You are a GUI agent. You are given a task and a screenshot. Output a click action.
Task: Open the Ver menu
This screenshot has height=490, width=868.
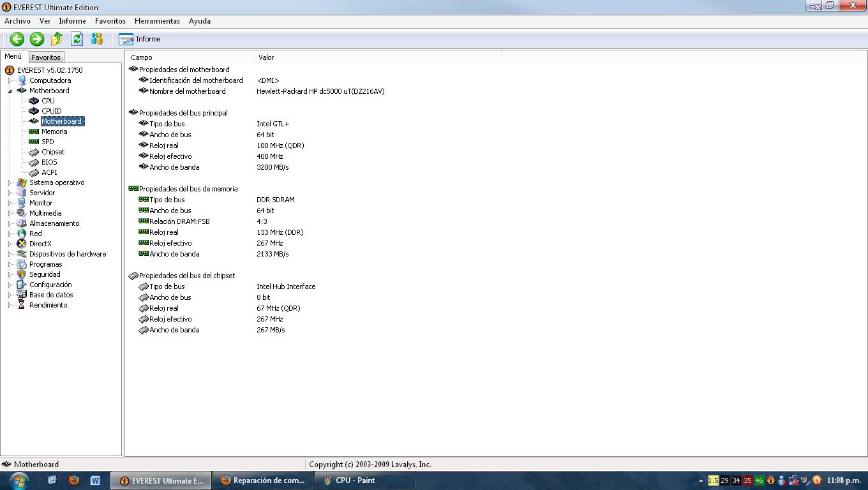point(45,21)
